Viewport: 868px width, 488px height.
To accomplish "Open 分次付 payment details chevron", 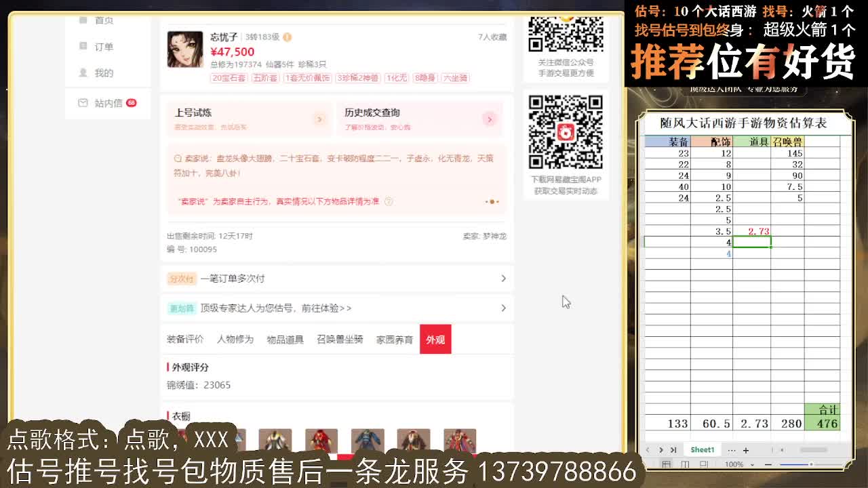I will tap(503, 278).
